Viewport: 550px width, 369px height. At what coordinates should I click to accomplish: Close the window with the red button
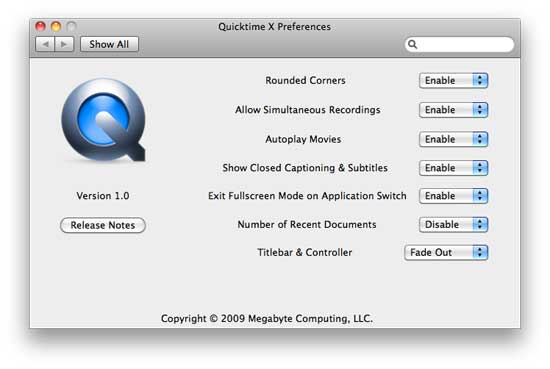coord(40,26)
